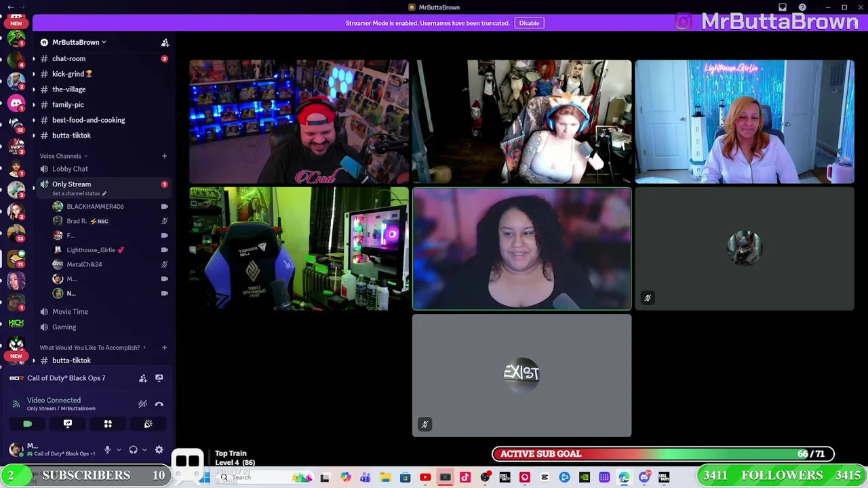Click the invite people icon beside MrButtaBrown
This screenshot has height=488, width=868.
point(165,42)
